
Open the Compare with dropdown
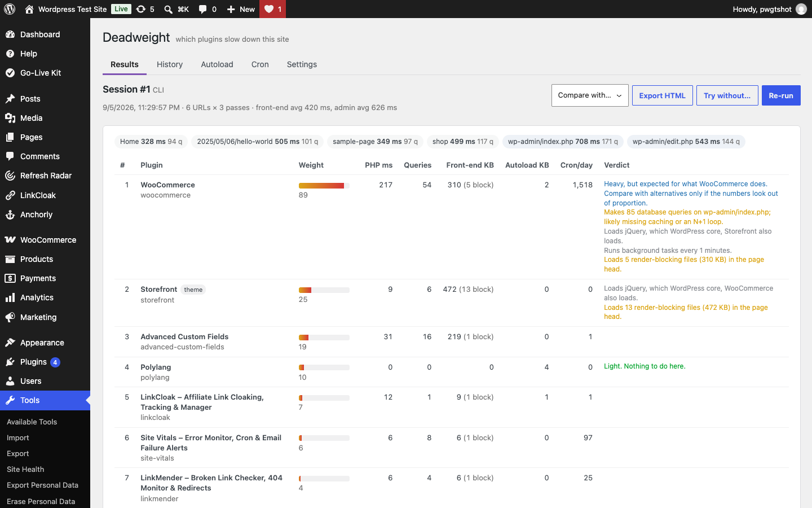click(x=590, y=95)
